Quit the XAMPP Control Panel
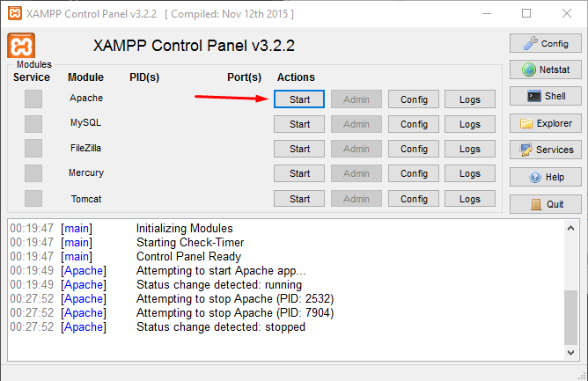588x381 pixels. pyautogui.click(x=545, y=204)
